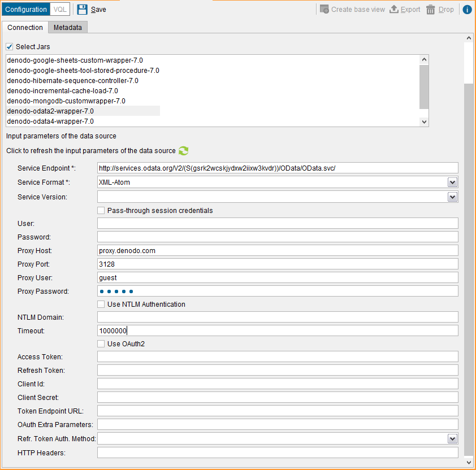Screen dimensions: 476x470
Task: Select the Configuration view
Action: [26, 10]
